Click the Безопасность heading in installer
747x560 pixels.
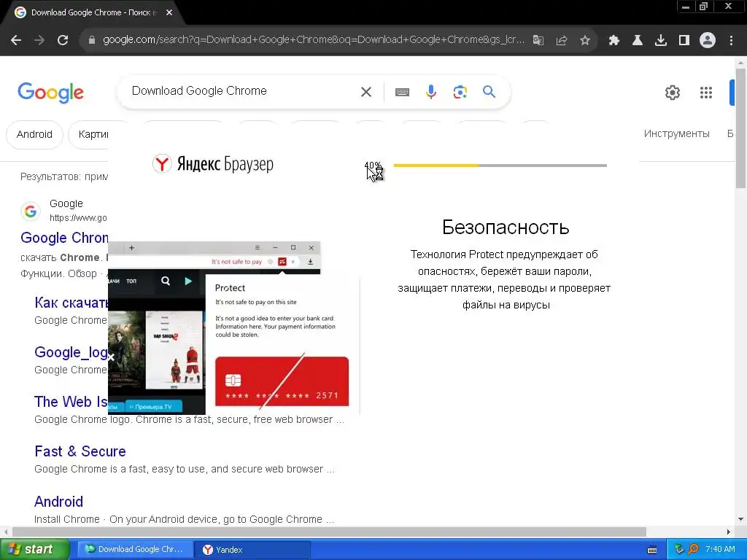(506, 227)
